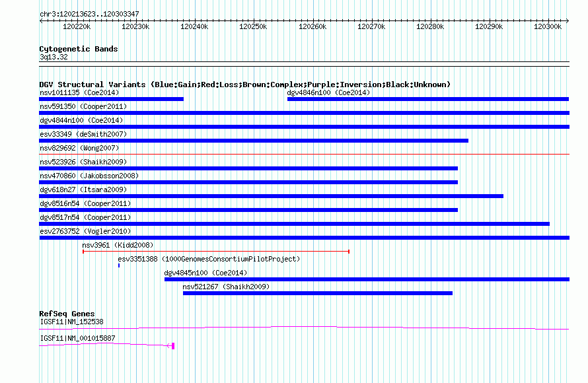Image resolution: width=588 pixels, height=383 pixels.
Task: Click the 'Cytogenetic Bands' track title
Action: (x=79, y=49)
